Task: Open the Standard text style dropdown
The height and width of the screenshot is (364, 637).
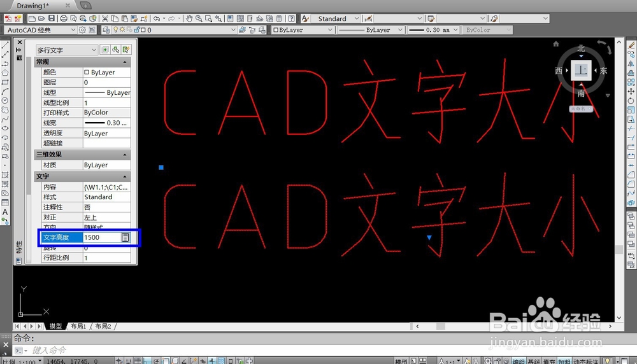Action: click(336, 18)
